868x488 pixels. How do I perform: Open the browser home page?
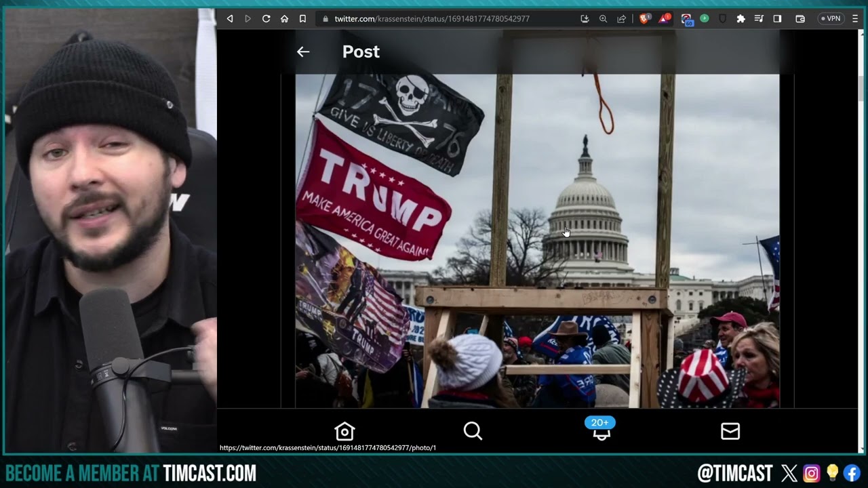coord(284,19)
